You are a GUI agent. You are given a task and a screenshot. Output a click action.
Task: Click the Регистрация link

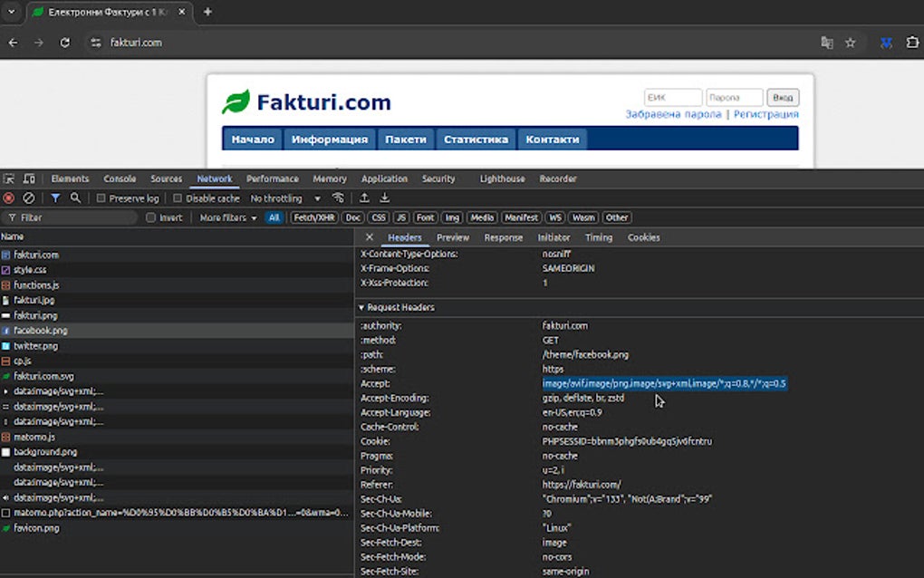(x=765, y=115)
